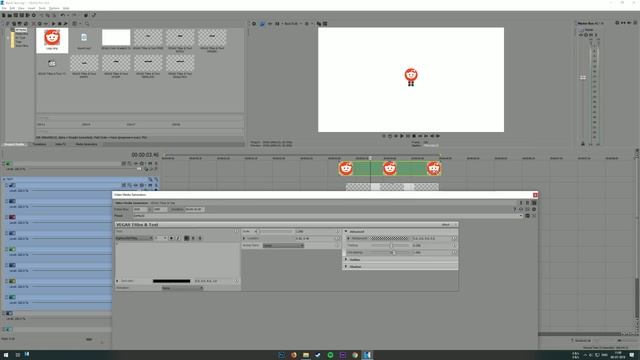Viewport: 640px width, 360px height.
Task: Click split screen view icon in preview
Action: click(277, 24)
